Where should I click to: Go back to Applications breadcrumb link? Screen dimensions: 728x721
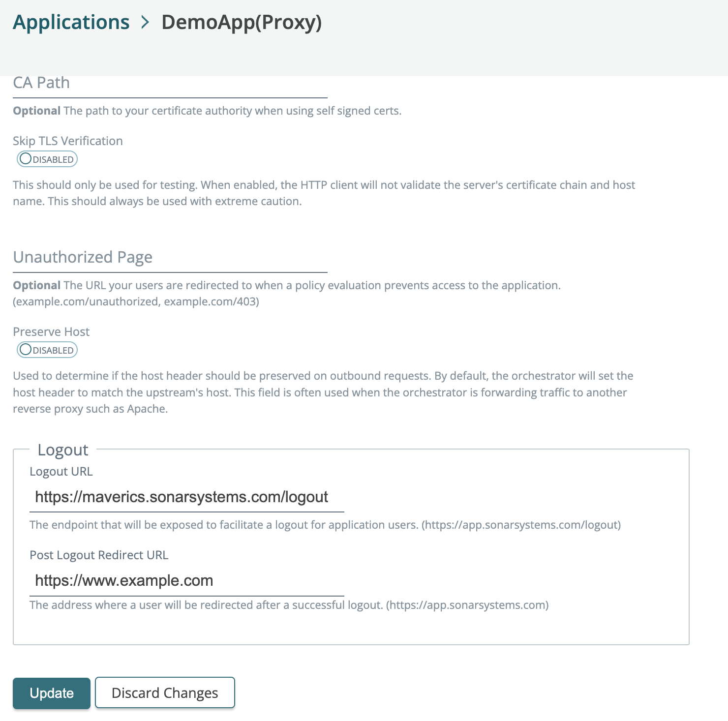[71, 23]
